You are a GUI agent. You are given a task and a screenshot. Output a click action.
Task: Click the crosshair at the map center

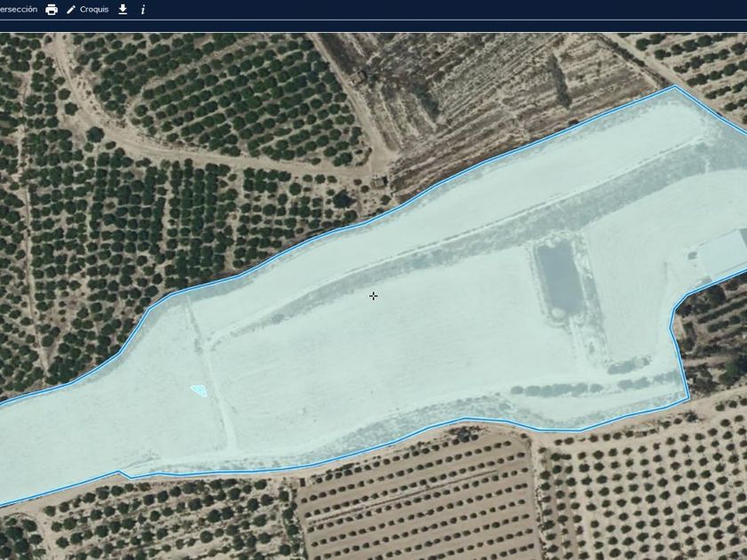(x=373, y=296)
